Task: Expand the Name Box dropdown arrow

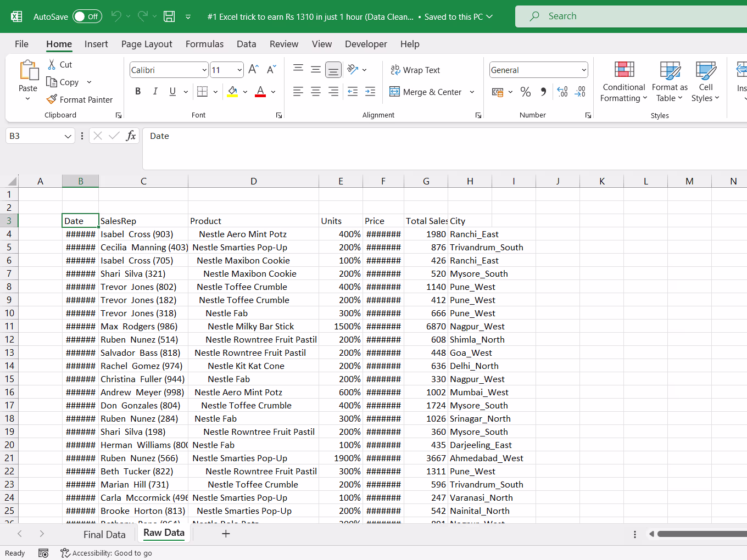Action: pos(68,136)
